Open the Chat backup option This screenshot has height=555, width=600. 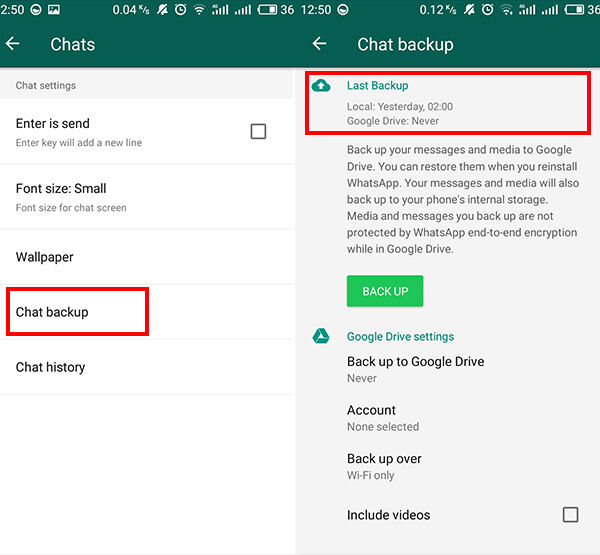pyautogui.click(x=147, y=312)
